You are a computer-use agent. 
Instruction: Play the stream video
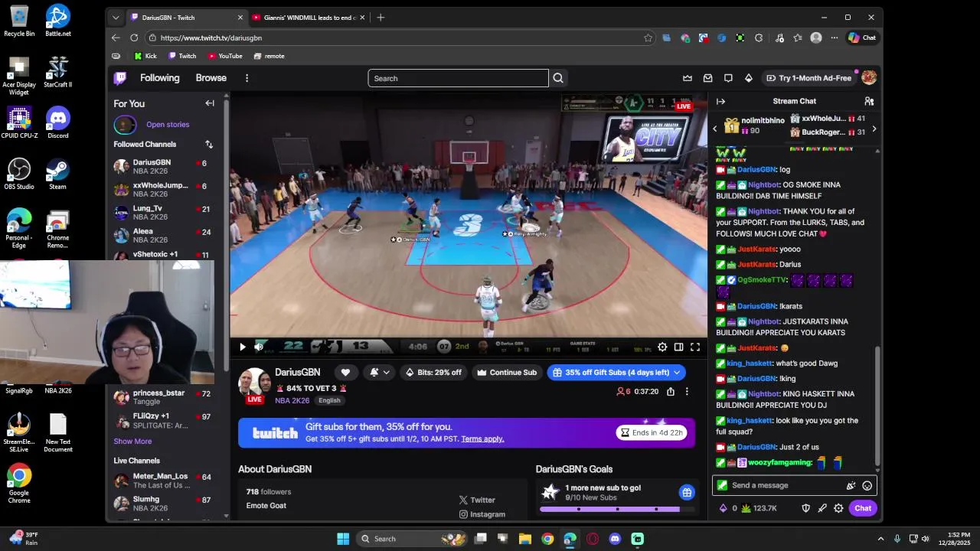click(243, 347)
